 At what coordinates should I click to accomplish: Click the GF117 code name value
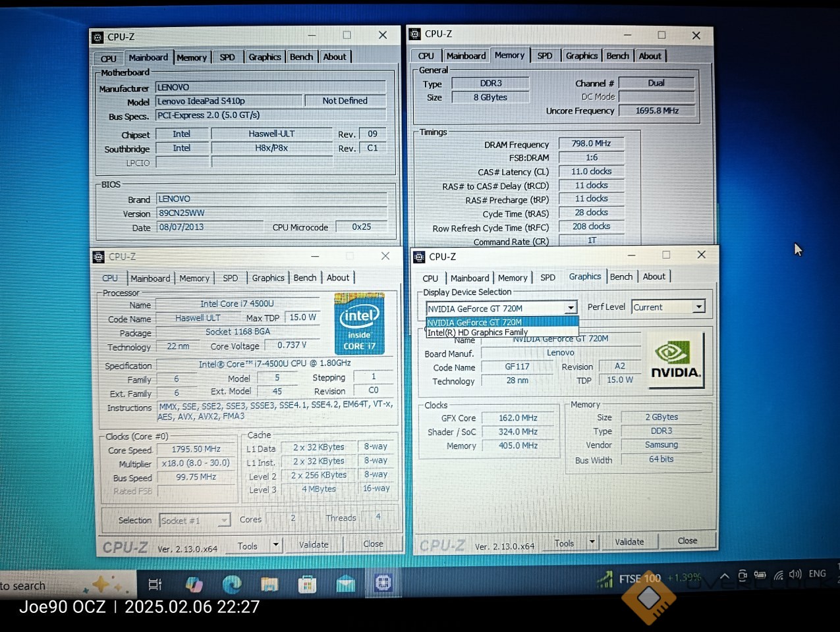point(517,367)
